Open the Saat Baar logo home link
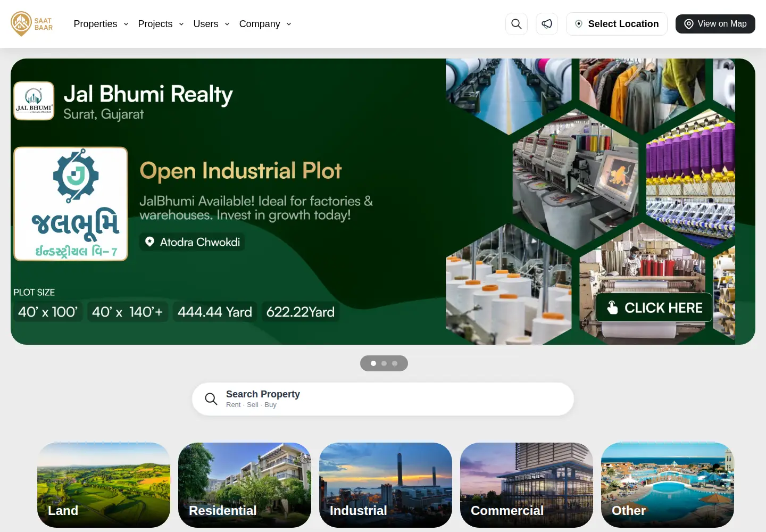Image resolution: width=766 pixels, height=532 pixels. point(32,24)
